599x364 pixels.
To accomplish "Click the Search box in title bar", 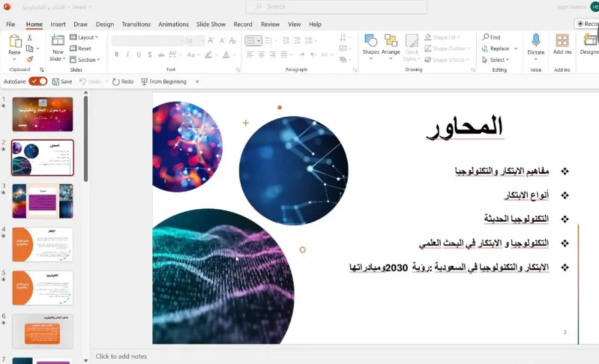I will [336, 7].
